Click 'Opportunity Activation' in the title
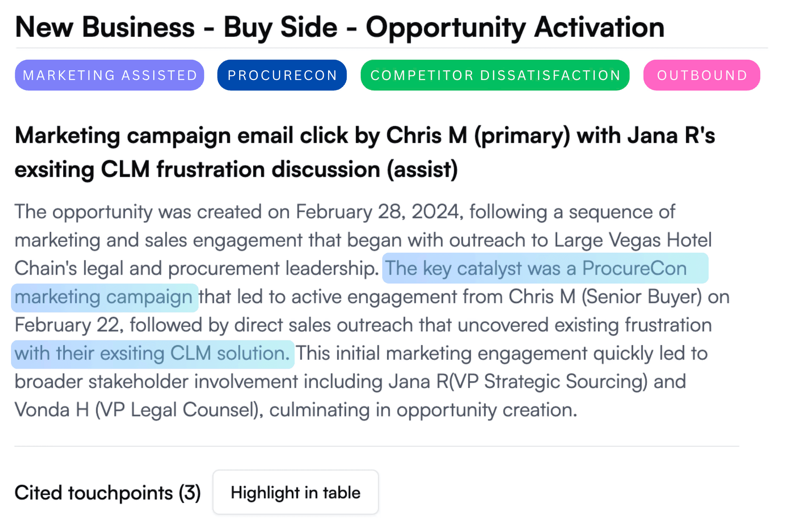Screen dimensions: 795x532 (515, 27)
